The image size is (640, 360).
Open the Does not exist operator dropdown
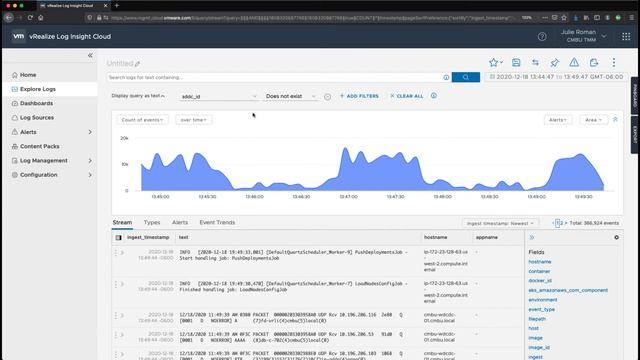point(290,96)
